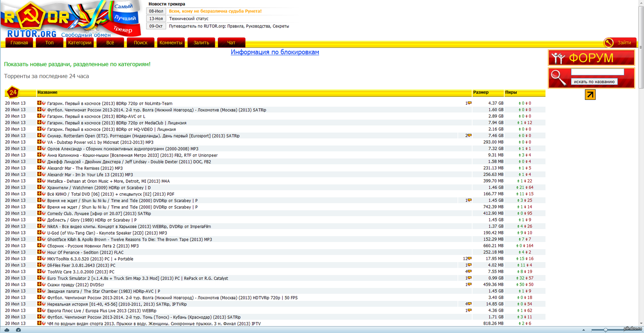Viewport: 644px width, 333px height.
Task: Open 'Звездная палата / The Star Chamber' torrent
Action: pos(104,291)
